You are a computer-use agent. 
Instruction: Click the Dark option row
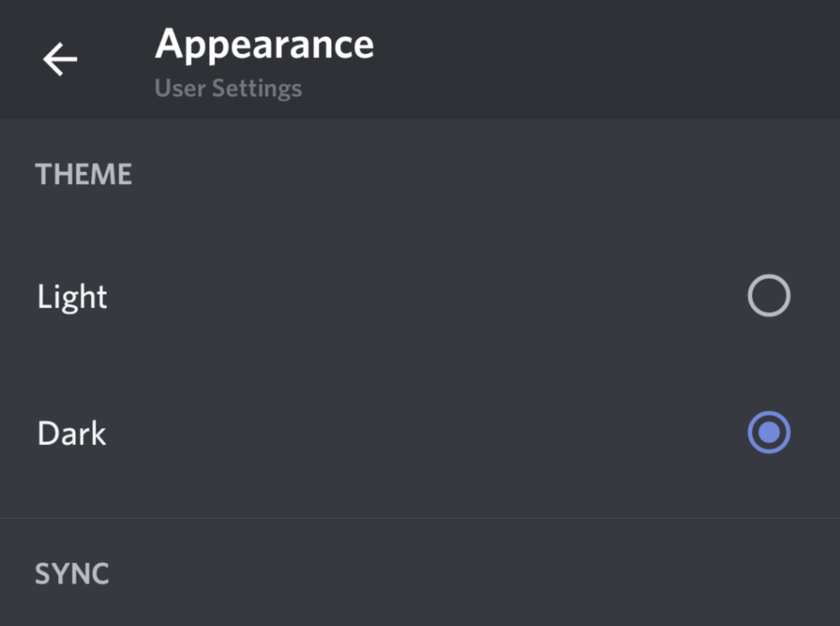tap(420, 434)
